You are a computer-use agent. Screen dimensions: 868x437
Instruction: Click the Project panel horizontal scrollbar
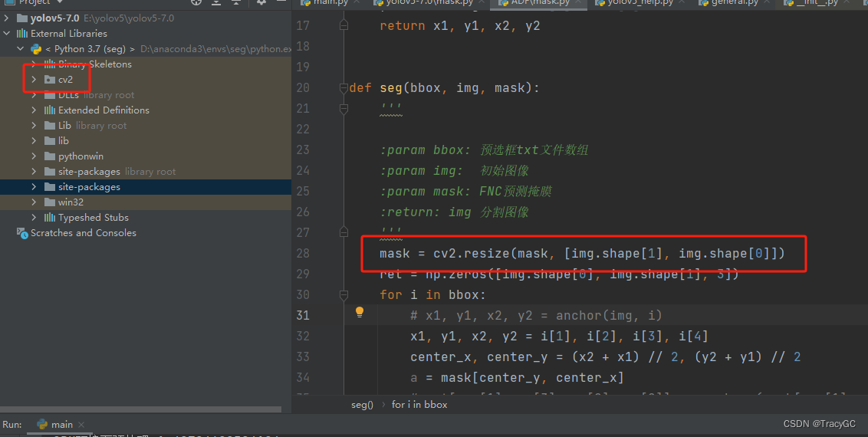tap(141, 410)
